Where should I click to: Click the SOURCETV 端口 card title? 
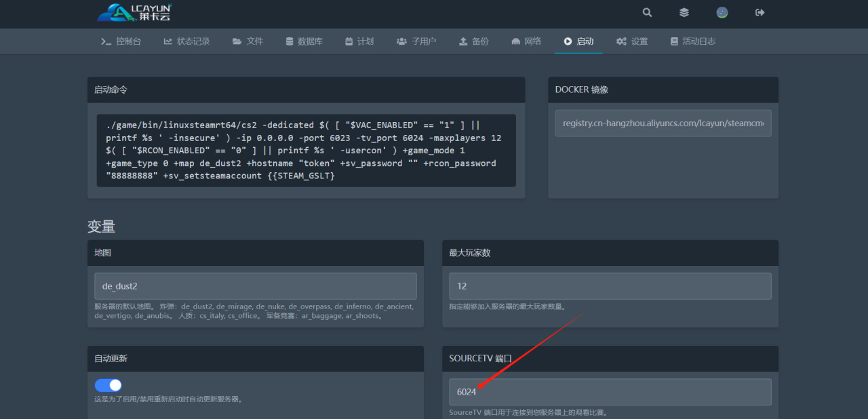pyautogui.click(x=480, y=359)
